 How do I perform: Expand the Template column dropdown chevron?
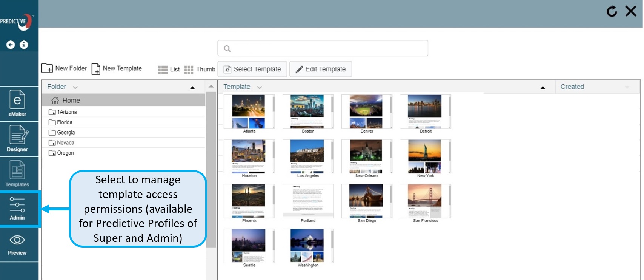coord(260,87)
